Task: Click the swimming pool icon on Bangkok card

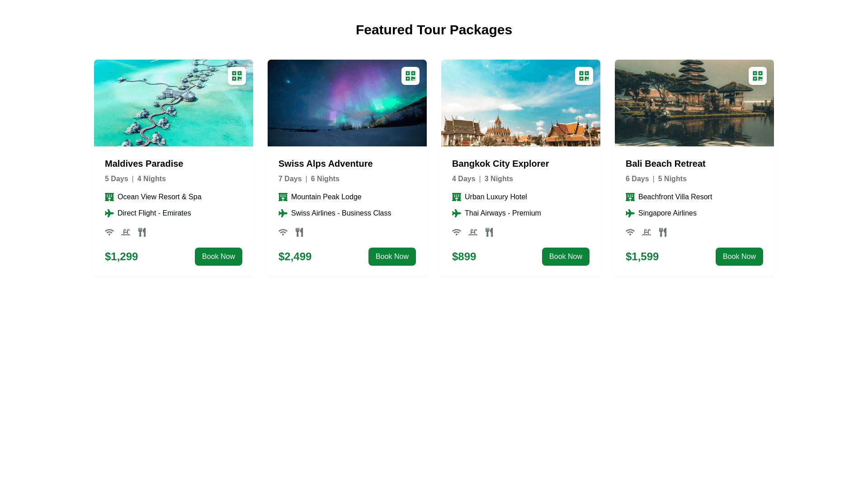Action: pyautogui.click(x=473, y=232)
